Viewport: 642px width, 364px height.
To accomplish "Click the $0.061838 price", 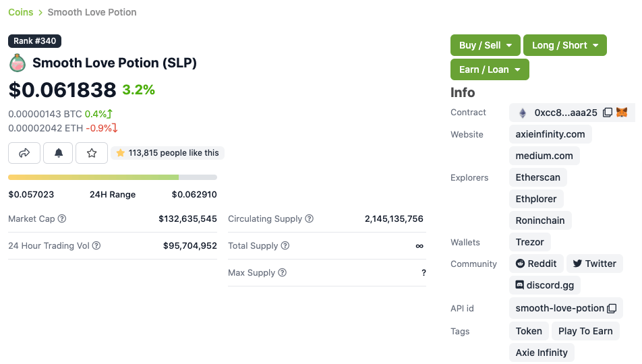I will [x=62, y=90].
